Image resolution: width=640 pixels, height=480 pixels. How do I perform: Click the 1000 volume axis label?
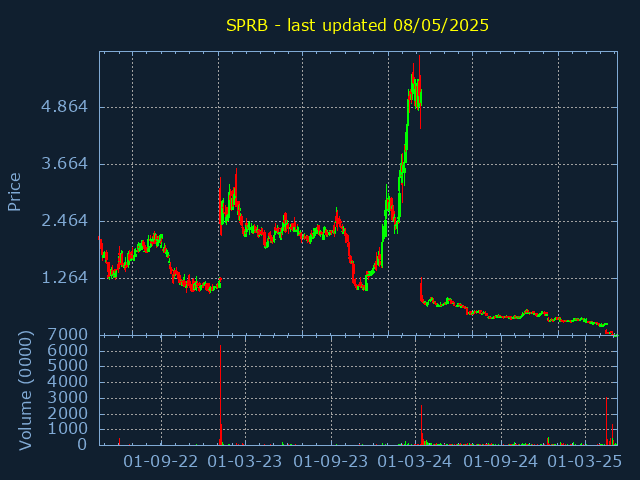(67, 429)
